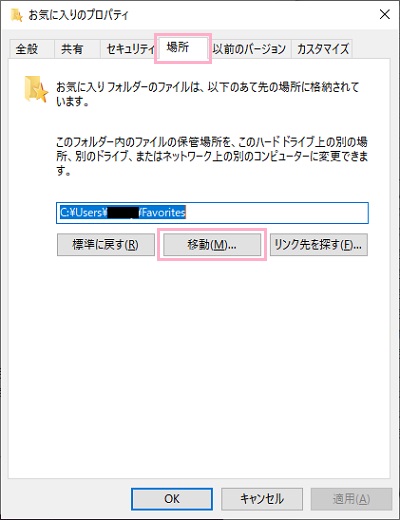Click the Favorites folder star icon
Viewport: 400px width, 520px height.
coord(36,89)
